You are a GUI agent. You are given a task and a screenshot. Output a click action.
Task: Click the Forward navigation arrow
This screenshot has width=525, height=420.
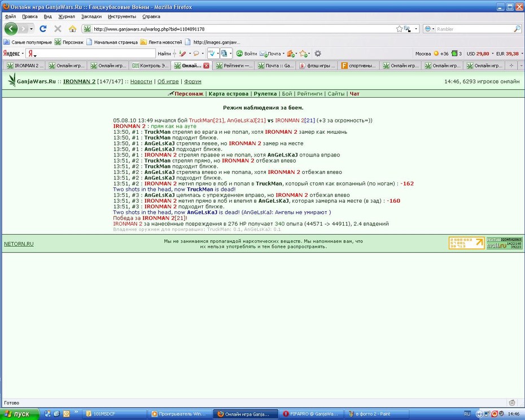23,29
